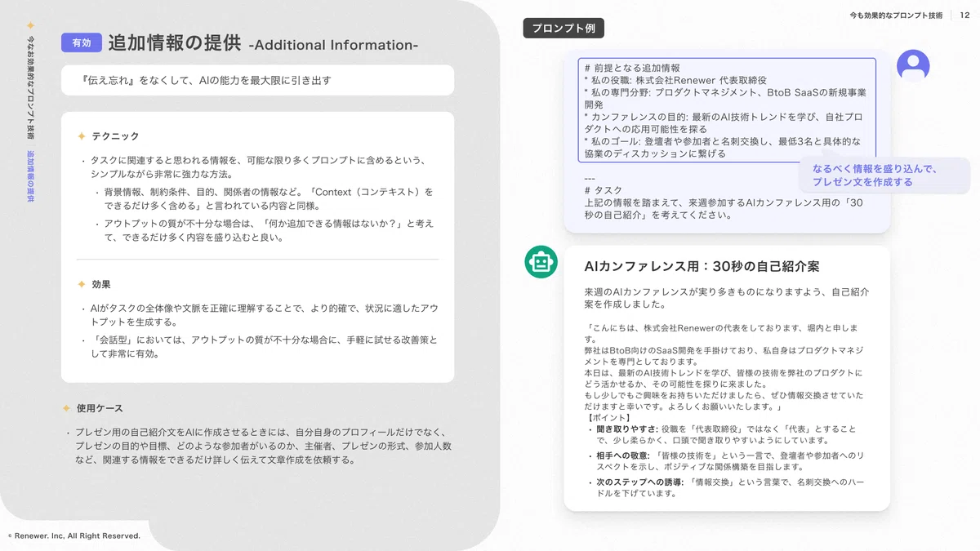The width and height of the screenshot is (980, 551).
Task: Click the 効果 section heading
Action: click(x=101, y=284)
